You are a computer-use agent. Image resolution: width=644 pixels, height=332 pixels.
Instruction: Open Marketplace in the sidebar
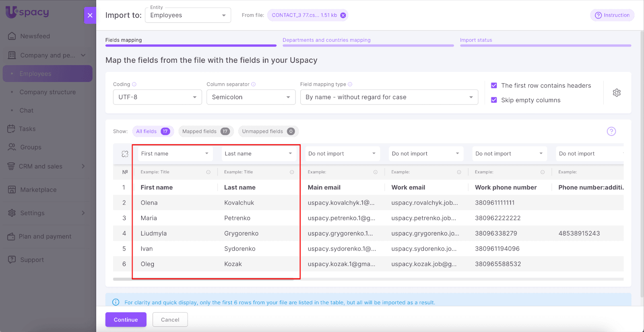click(38, 190)
